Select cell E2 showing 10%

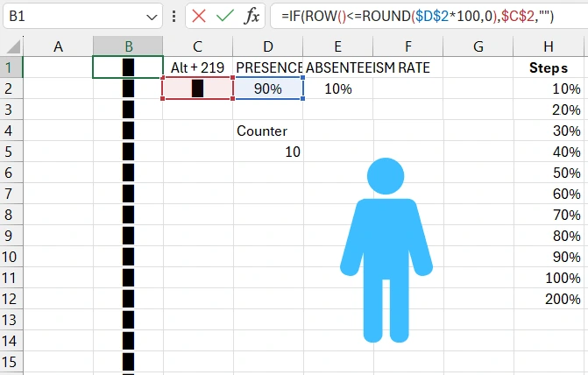pyautogui.click(x=337, y=88)
